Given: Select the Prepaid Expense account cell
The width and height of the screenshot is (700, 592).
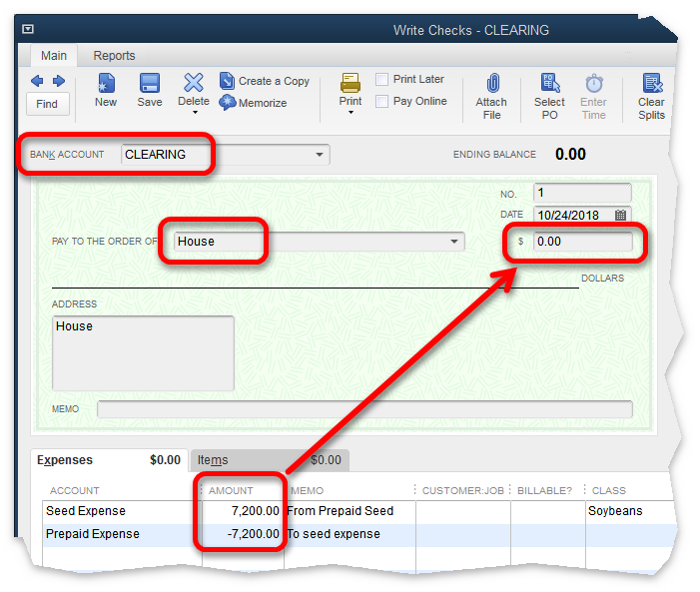Looking at the screenshot, I should coord(122,534).
